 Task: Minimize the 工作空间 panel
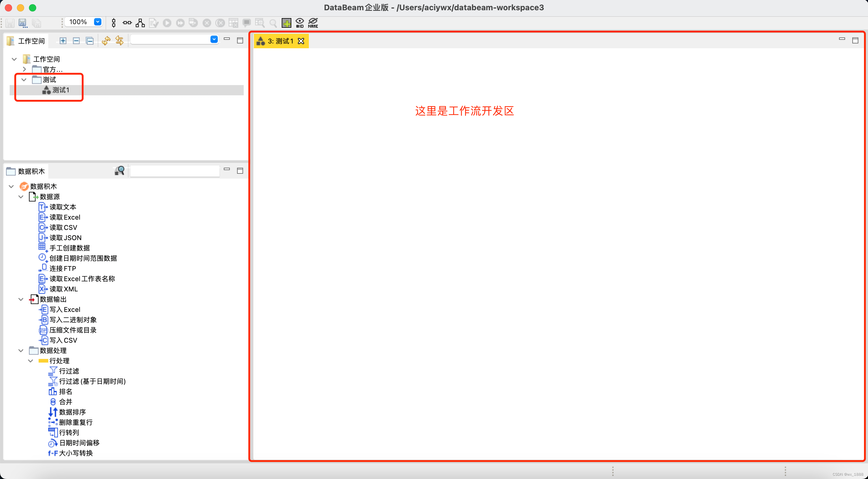coord(227,39)
